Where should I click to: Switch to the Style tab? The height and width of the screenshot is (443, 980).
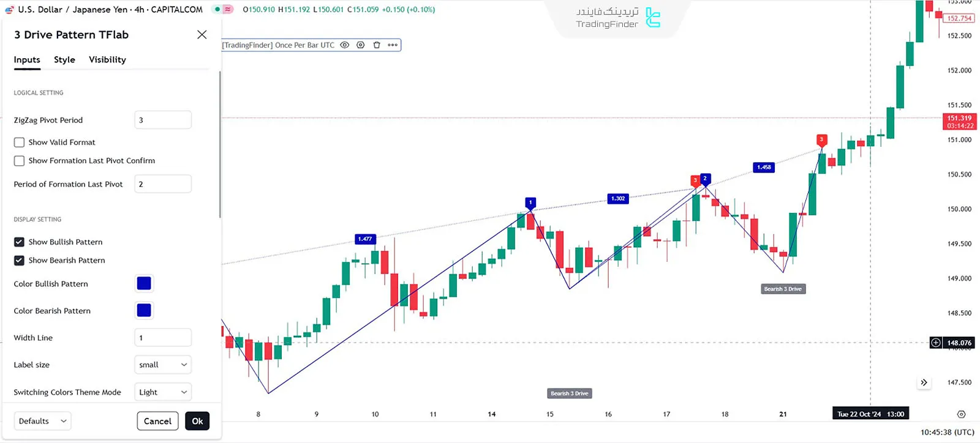point(64,60)
